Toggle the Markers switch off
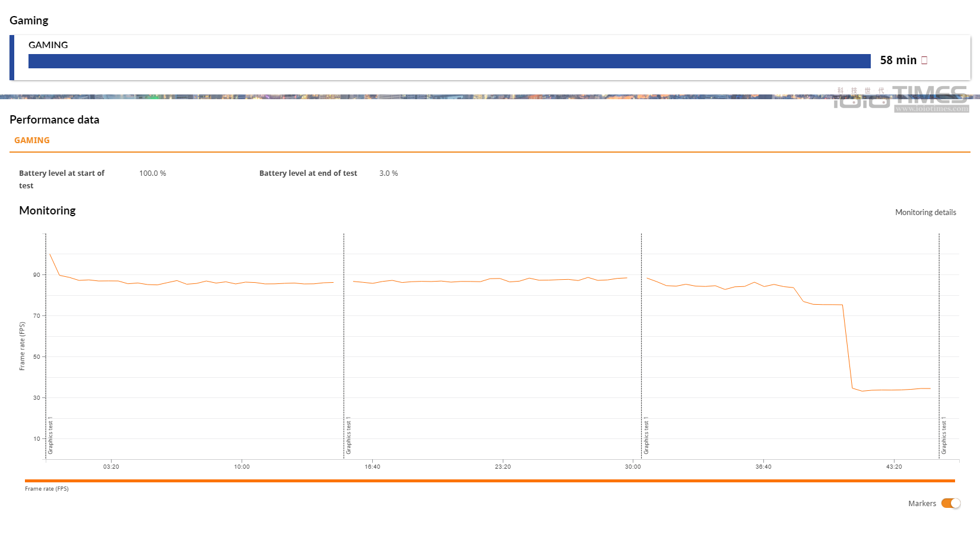 pos(950,503)
